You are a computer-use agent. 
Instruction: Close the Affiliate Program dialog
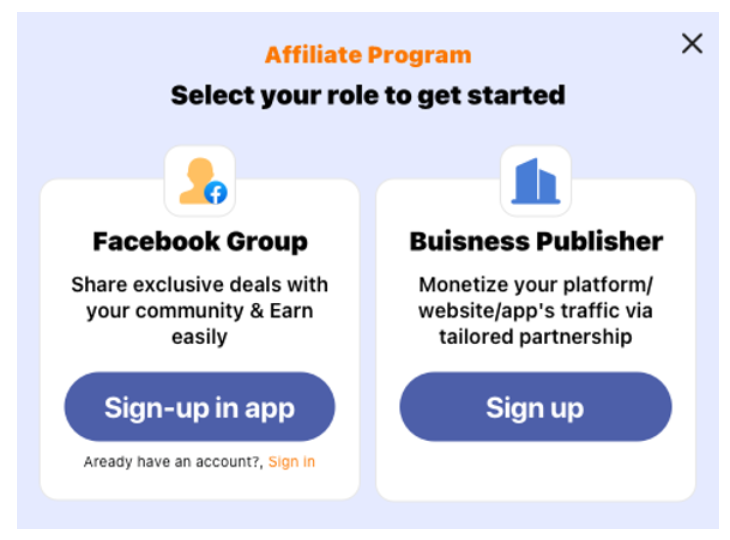(x=692, y=43)
